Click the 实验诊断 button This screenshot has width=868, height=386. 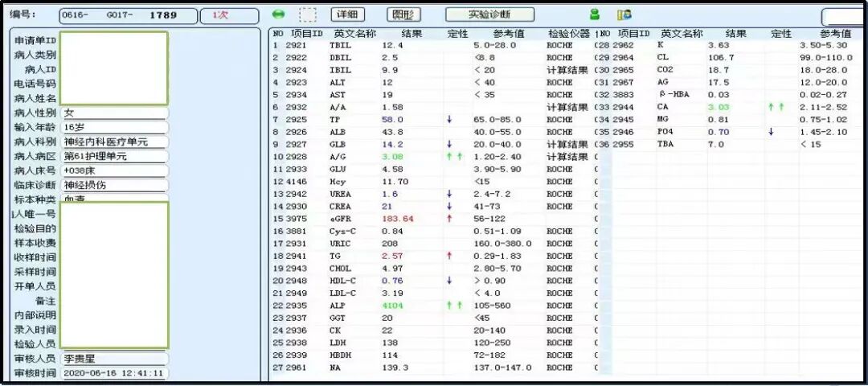pos(490,15)
